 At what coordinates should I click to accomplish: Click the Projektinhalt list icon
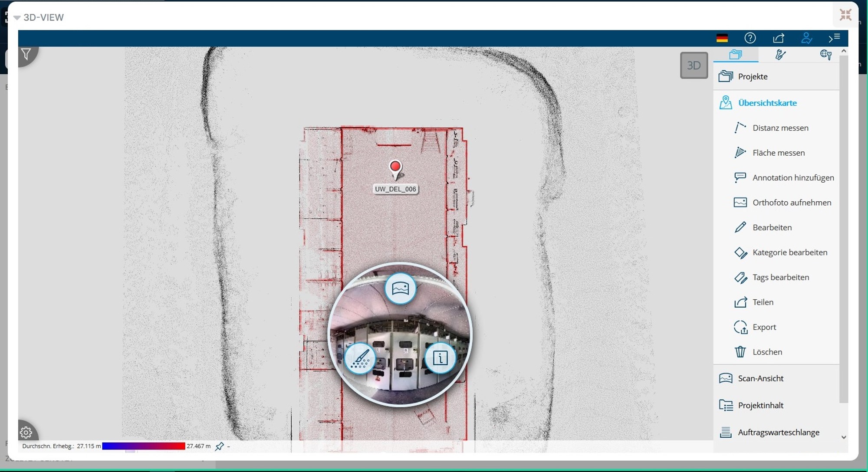coord(726,405)
